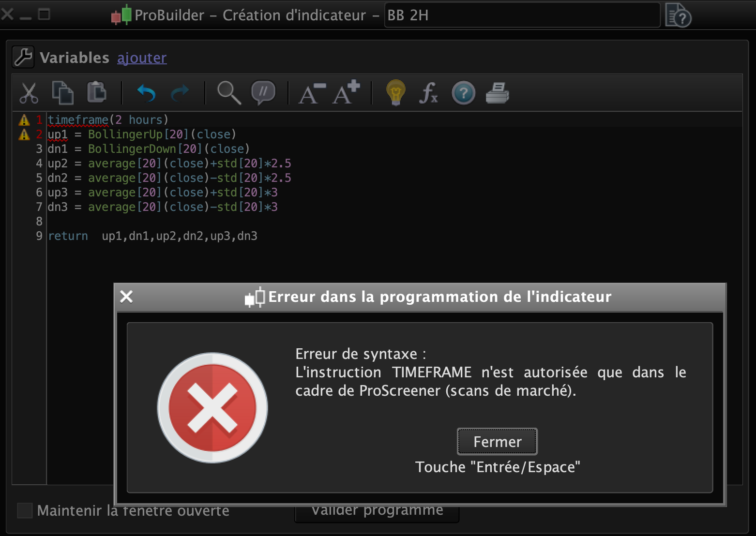The height and width of the screenshot is (536, 756).
Task: Click the Variables label
Action: click(75, 58)
